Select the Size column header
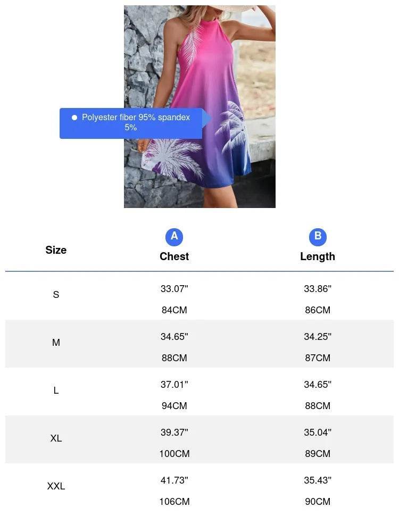The image size is (399, 532). [56, 250]
